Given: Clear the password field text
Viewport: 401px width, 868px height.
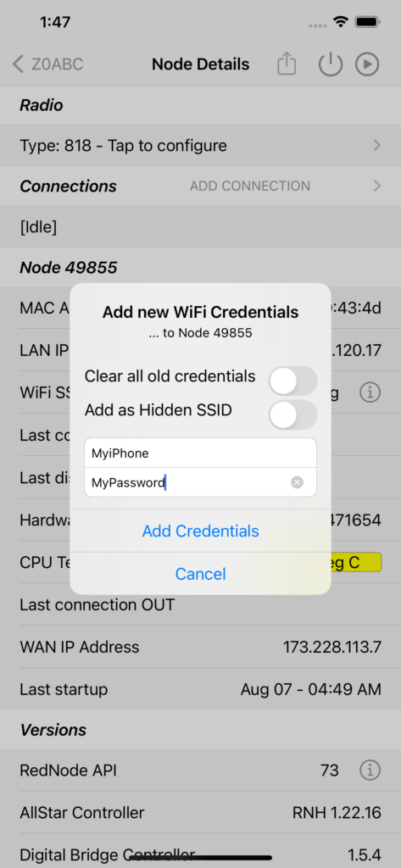Looking at the screenshot, I should 298,482.
